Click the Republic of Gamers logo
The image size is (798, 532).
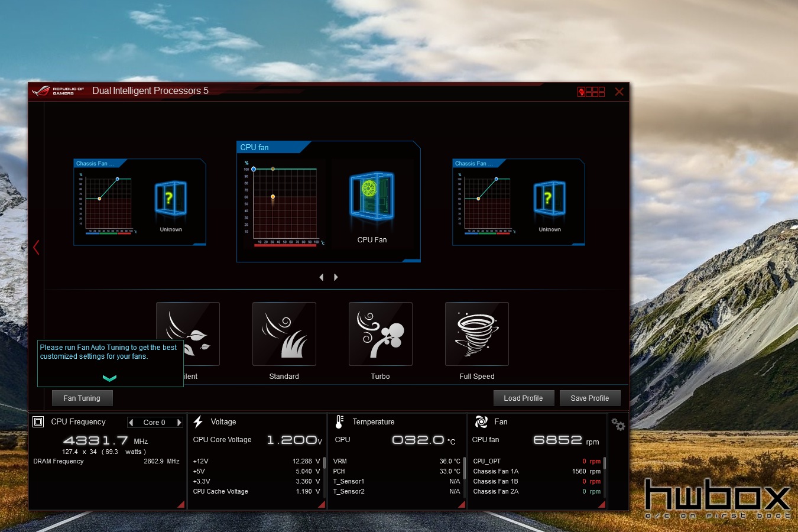point(58,91)
